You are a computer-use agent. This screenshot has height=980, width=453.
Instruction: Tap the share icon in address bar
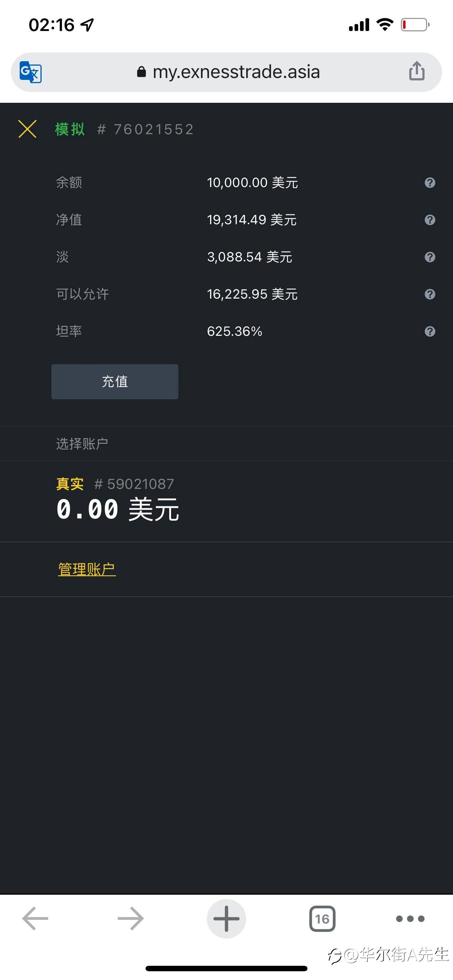tap(417, 71)
